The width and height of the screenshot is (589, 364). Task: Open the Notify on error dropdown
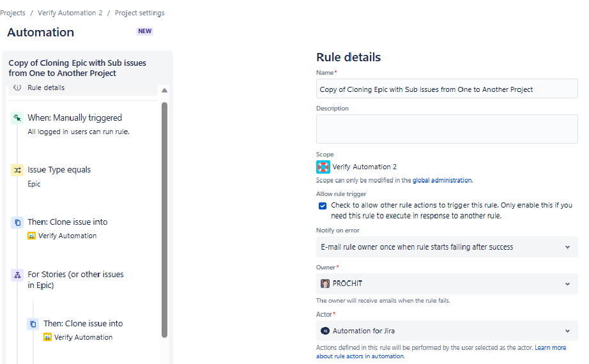pyautogui.click(x=447, y=246)
